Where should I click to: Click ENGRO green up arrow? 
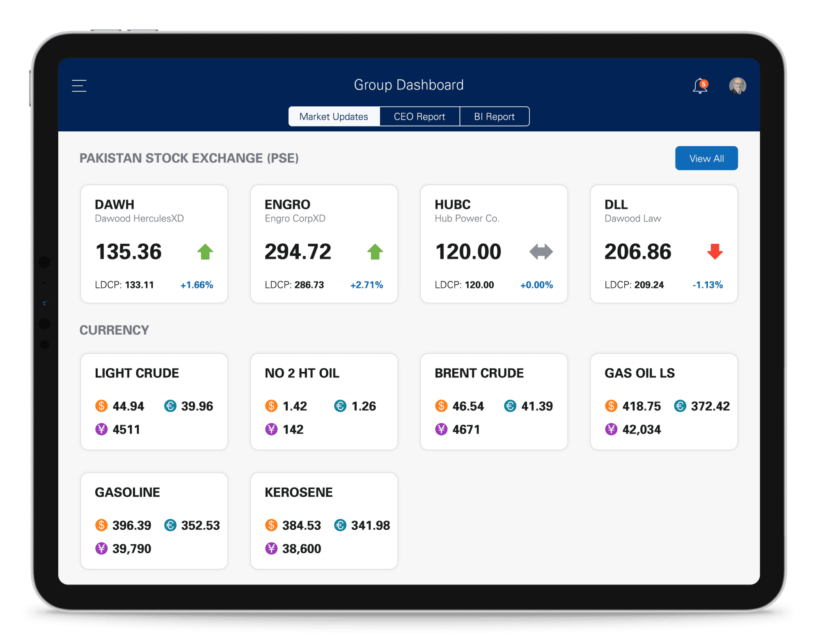click(x=375, y=252)
